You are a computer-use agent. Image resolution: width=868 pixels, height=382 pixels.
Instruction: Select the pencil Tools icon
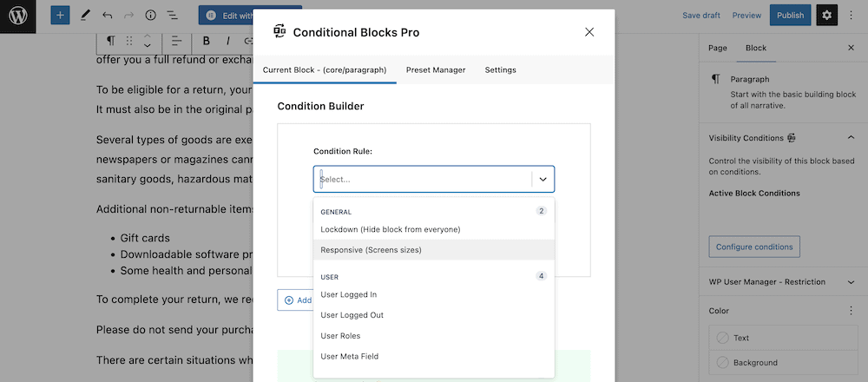coord(85,16)
